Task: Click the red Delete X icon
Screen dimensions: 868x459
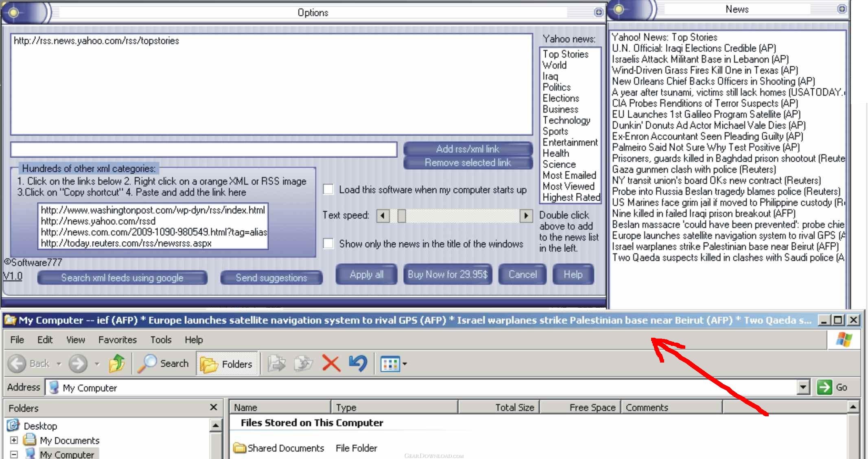Action: pyautogui.click(x=331, y=363)
